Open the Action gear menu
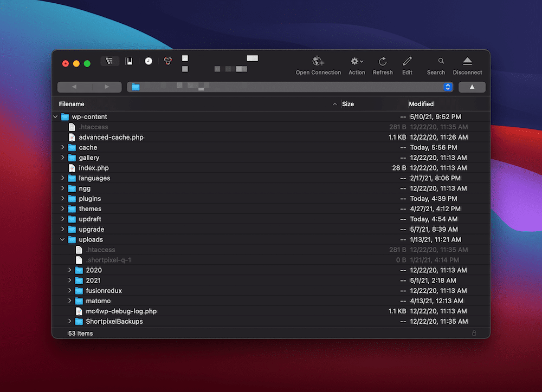Image resolution: width=542 pixels, height=392 pixels. click(x=356, y=61)
